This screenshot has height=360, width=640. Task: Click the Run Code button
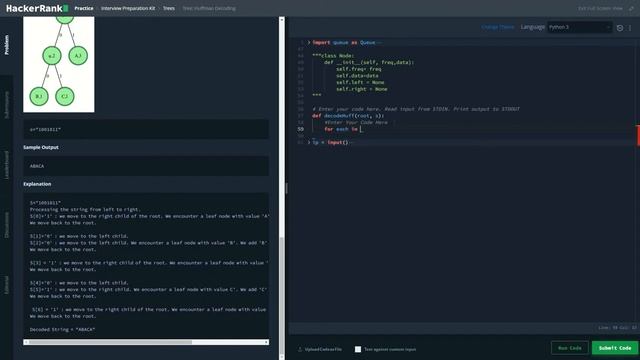tap(569, 348)
